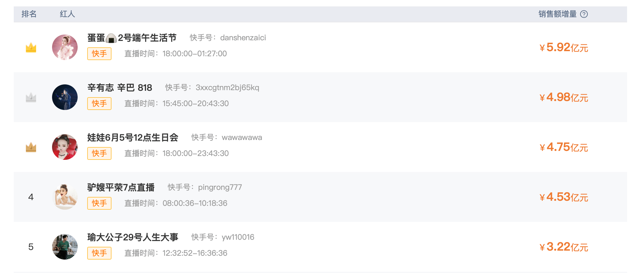Image resolution: width=644 pixels, height=273 pixels.
Task: Click 快手 tag under 辛有志
Action: 99,104
